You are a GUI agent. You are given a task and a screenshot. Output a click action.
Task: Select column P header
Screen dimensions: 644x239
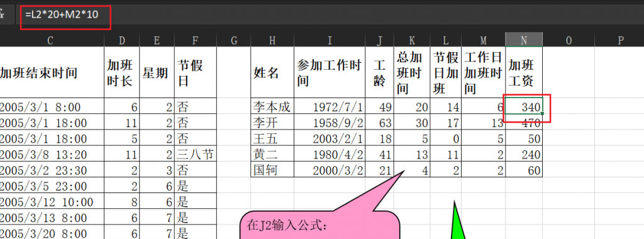pyautogui.click(x=621, y=40)
